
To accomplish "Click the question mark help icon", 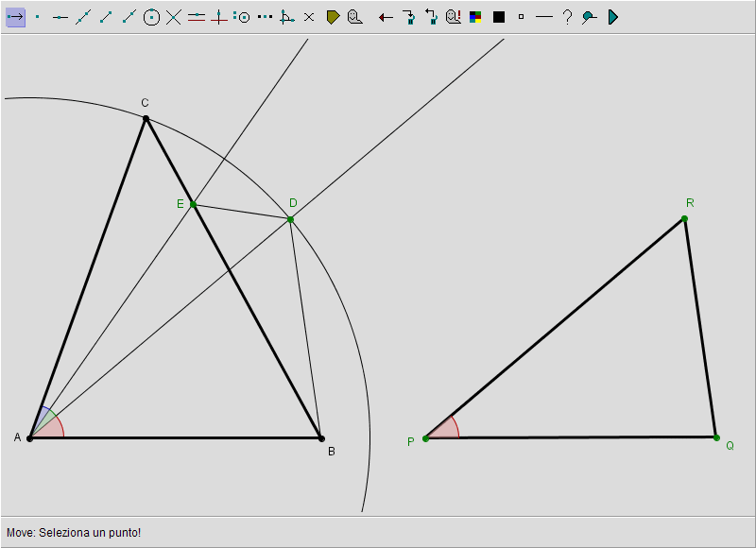I will tap(567, 17).
